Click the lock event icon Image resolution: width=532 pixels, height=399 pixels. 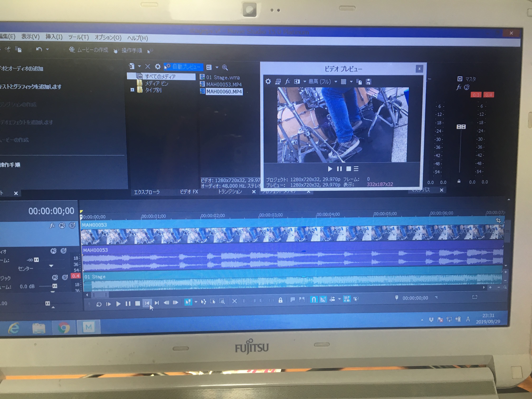point(280,300)
